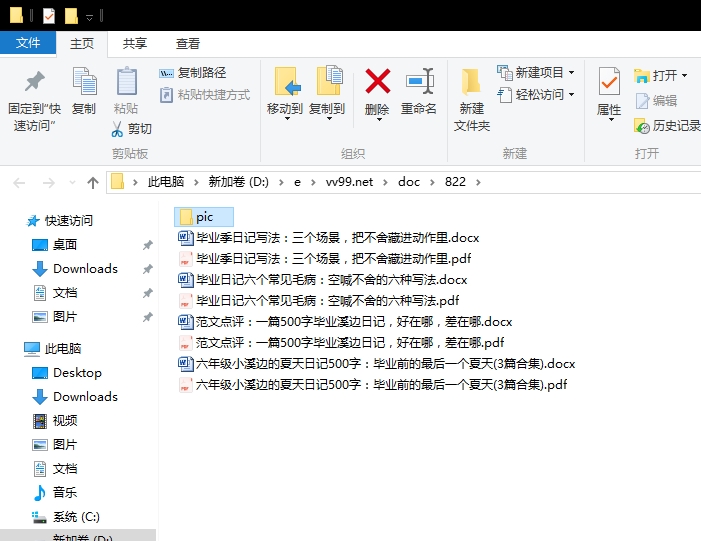This screenshot has height=541, width=701.
Task: Click 新加卷 (D:) in the address bar
Action: [238, 182]
